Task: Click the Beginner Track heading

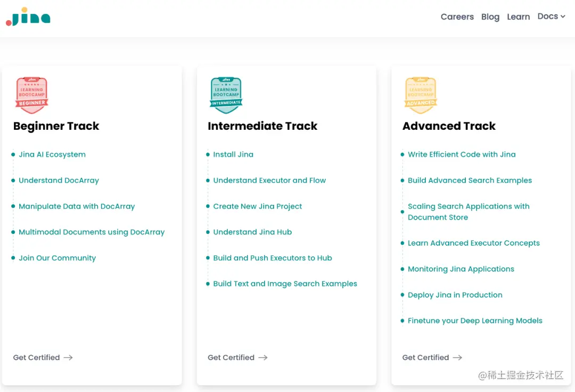Action: pos(56,126)
